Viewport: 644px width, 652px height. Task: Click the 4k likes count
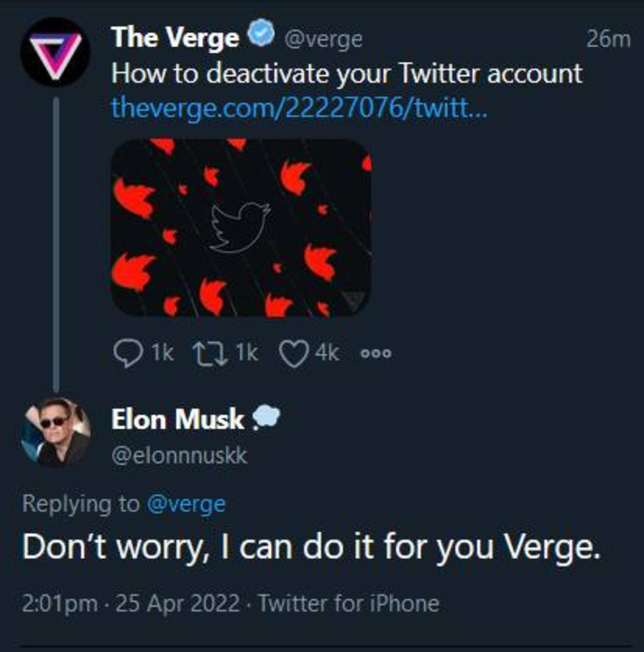pos(327,353)
